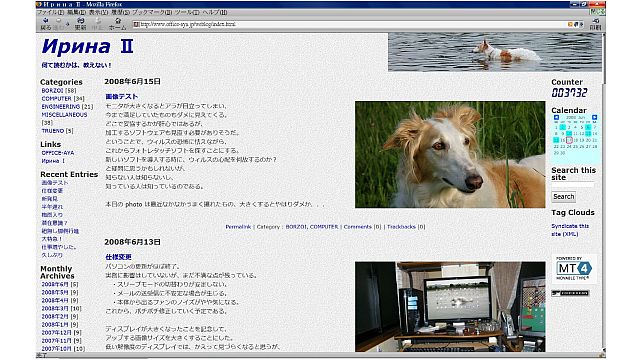Open the ファイル (File) menu

pyautogui.click(x=50, y=13)
